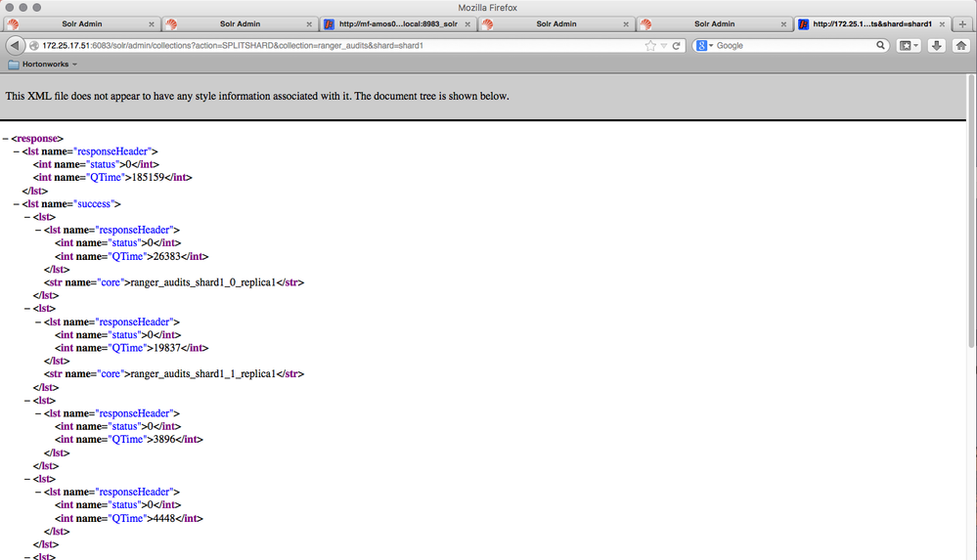Click the QTime value 19837
The image size is (977, 560).
167,348
